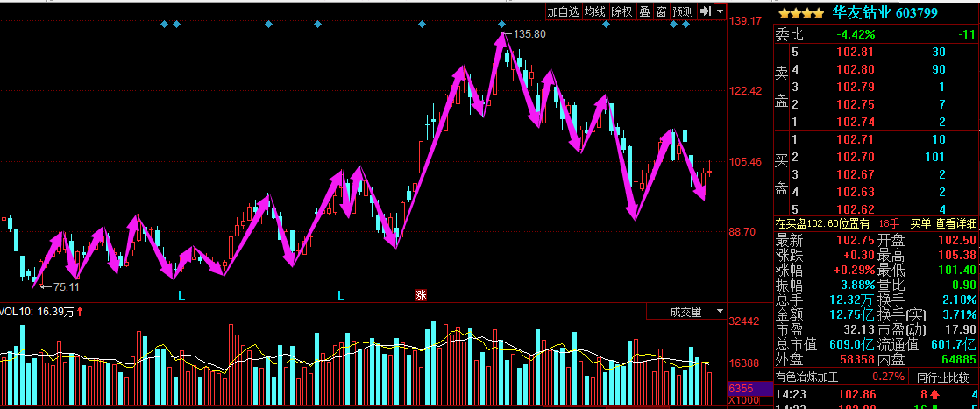Viewport: 980px width, 409px height.
Task: Click buy level 2 volume 101
Action: click(x=936, y=157)
